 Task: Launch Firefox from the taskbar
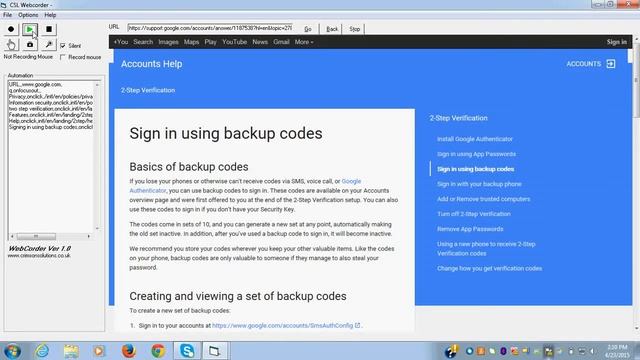point(128,351)
